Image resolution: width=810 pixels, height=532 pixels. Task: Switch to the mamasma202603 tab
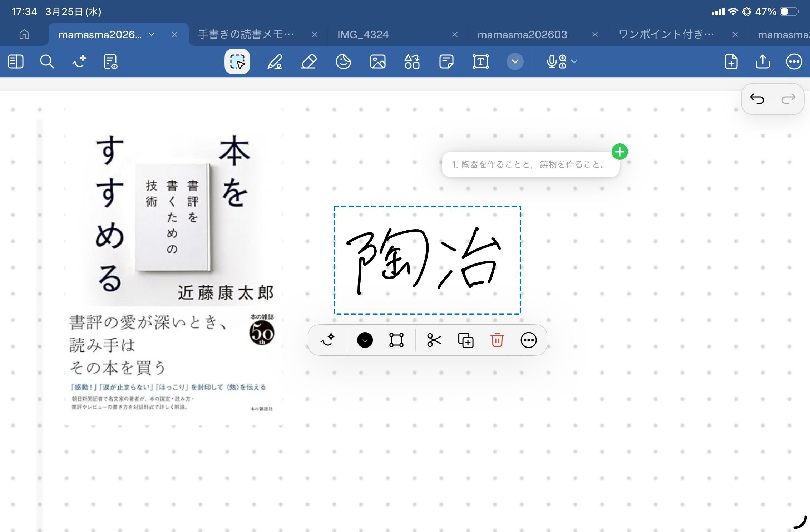tap(522, 34)
